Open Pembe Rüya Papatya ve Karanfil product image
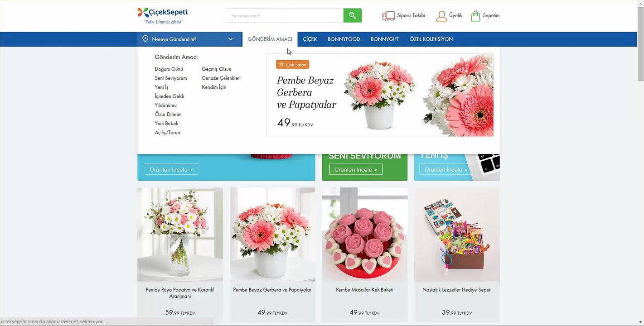644x326 pixels. tap(180, 235)
